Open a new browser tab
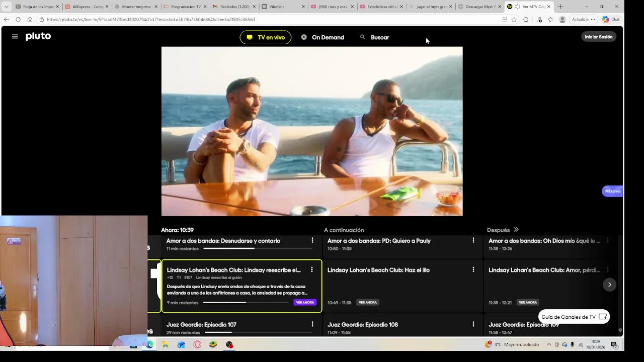The width and height of the screenshot is (644, 362). pos(560,7)
